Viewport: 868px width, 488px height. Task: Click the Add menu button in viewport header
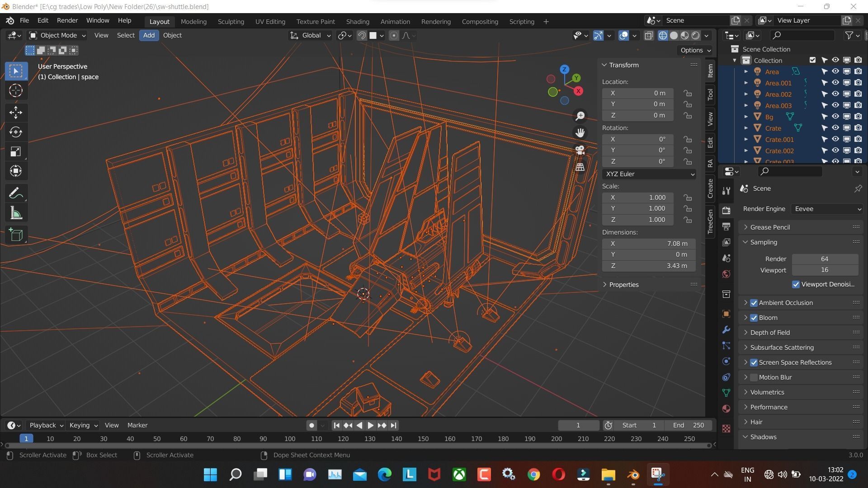click(149, 35)
